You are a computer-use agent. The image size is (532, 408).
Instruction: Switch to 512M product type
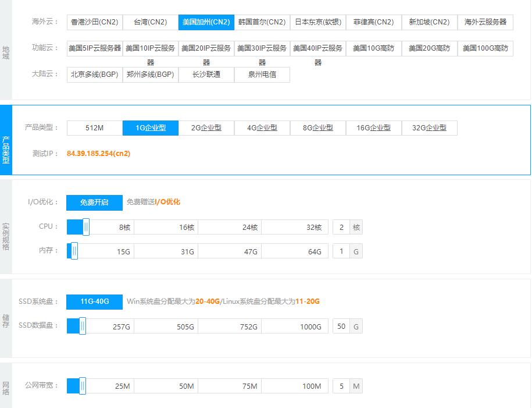[x=94, y=128]
